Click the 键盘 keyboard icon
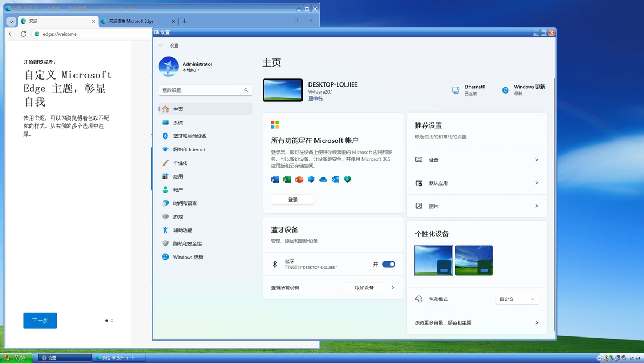Viewport: 644px width, 363px height. (419, 160)
